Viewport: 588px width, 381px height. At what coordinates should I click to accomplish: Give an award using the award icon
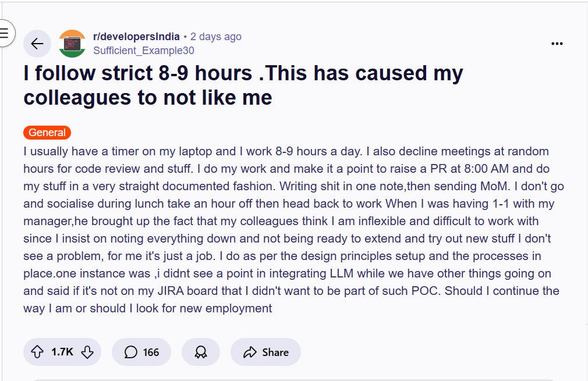(201, 352)
